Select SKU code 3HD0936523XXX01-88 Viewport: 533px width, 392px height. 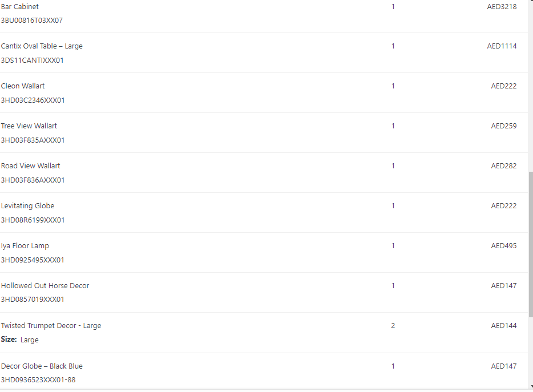tap(38, 380)
